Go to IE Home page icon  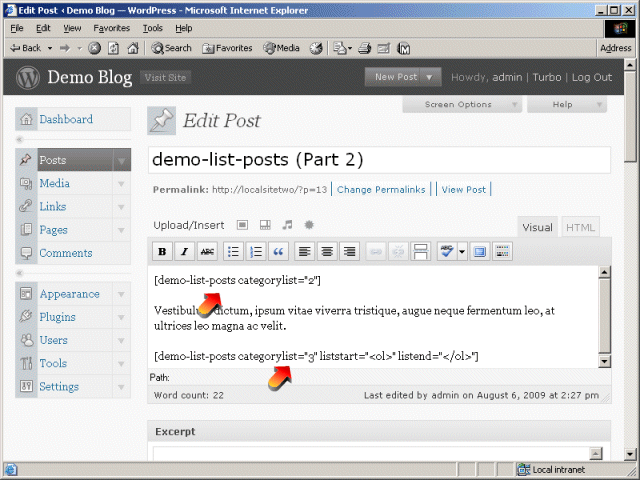pos(133,48)
